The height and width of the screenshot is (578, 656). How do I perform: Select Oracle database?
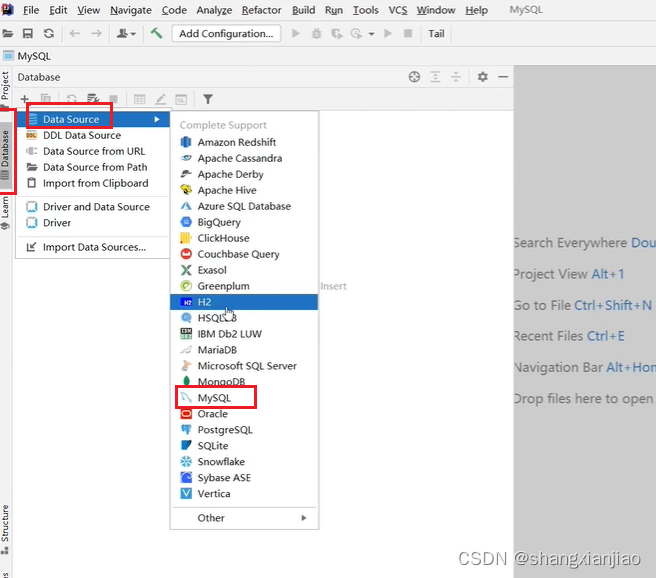tap(244, 414)
